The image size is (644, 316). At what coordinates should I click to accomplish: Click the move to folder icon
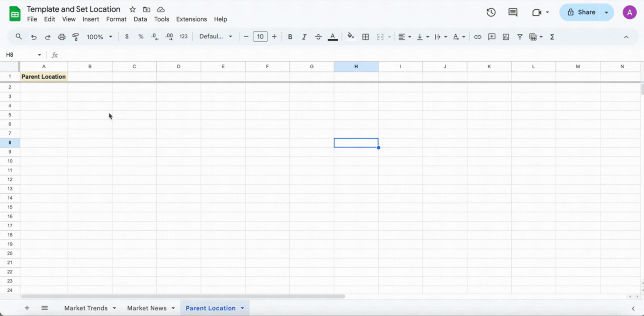[146, 9]
